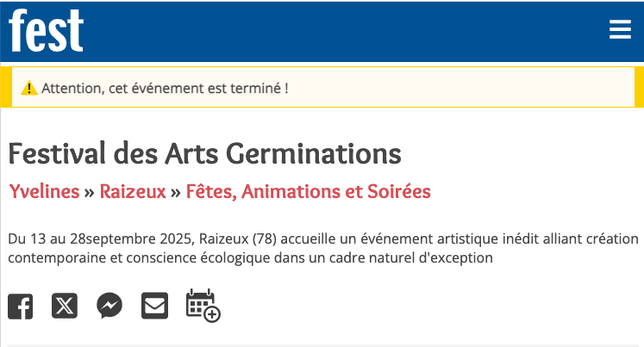The height and width of the screenshot is (347, 644).
Task: Add event to calendar icon
Action: point(203,306)
